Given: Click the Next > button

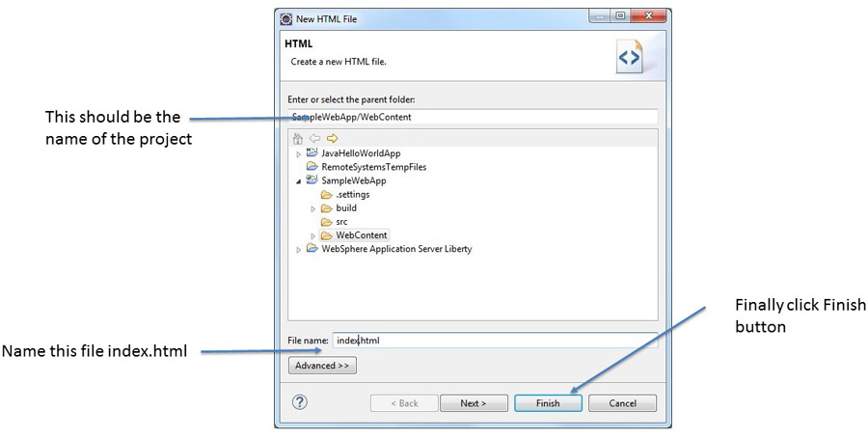Looking at the screenshot, I should 474,403.
